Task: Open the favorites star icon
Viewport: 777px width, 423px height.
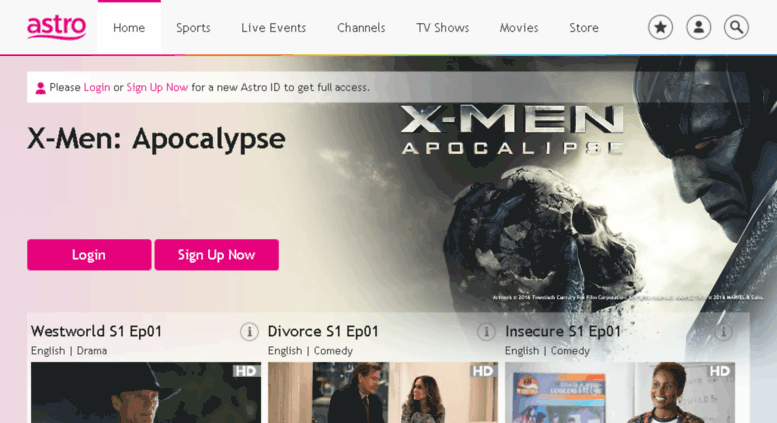Action: 660,27
